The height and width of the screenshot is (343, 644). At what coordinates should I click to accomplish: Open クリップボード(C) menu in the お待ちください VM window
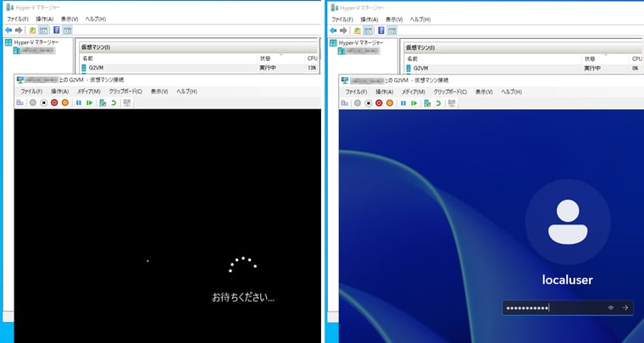(x=125, y=91)
